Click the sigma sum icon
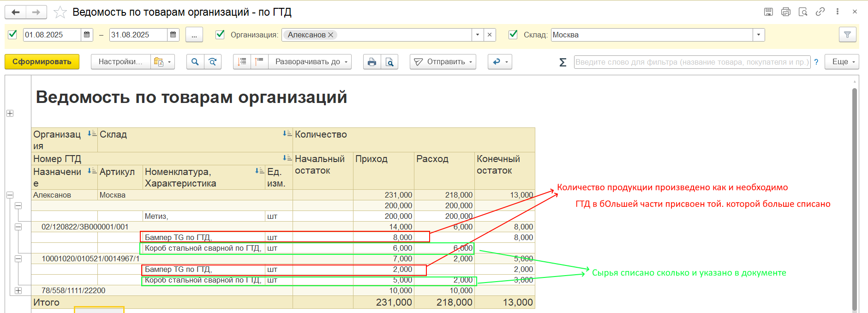Screen dimensions: 868x313 click(563, 62)
